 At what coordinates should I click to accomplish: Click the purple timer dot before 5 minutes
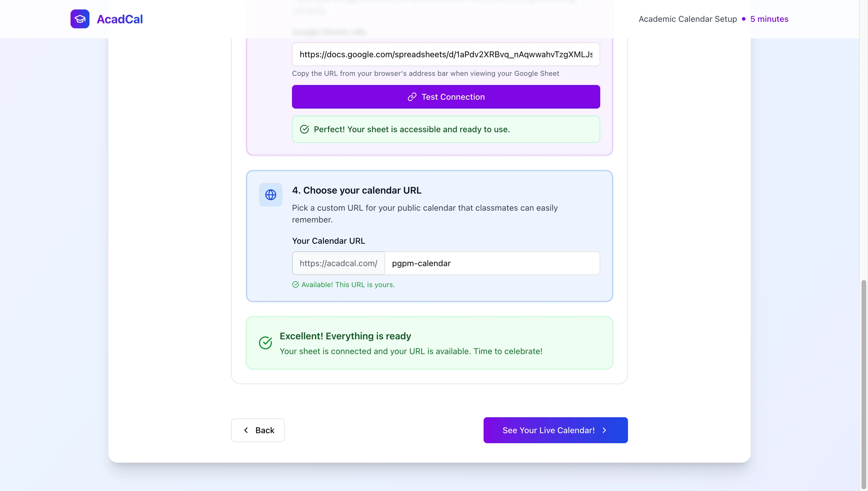[745, 19]
